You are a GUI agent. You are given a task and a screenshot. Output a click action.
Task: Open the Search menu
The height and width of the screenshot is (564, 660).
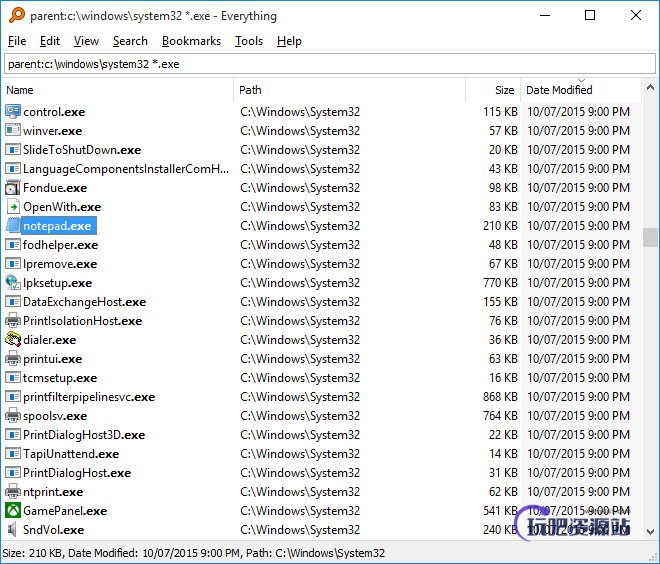coord(130,41)
